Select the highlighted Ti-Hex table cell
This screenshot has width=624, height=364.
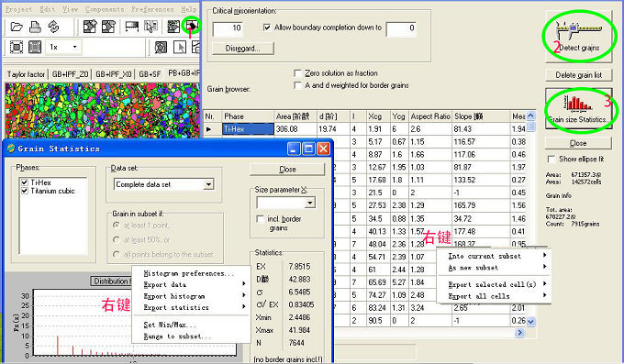248,129
